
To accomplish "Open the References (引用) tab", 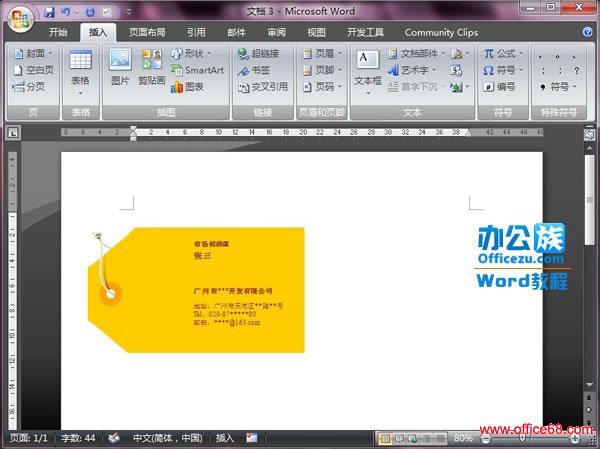I will [196, 33].
